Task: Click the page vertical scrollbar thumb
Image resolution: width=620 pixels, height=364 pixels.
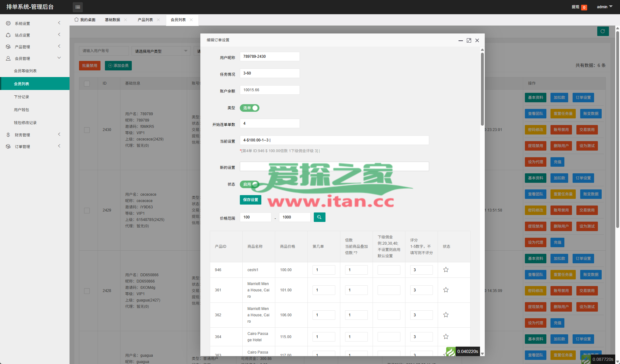Action: [x=617, y=129]
